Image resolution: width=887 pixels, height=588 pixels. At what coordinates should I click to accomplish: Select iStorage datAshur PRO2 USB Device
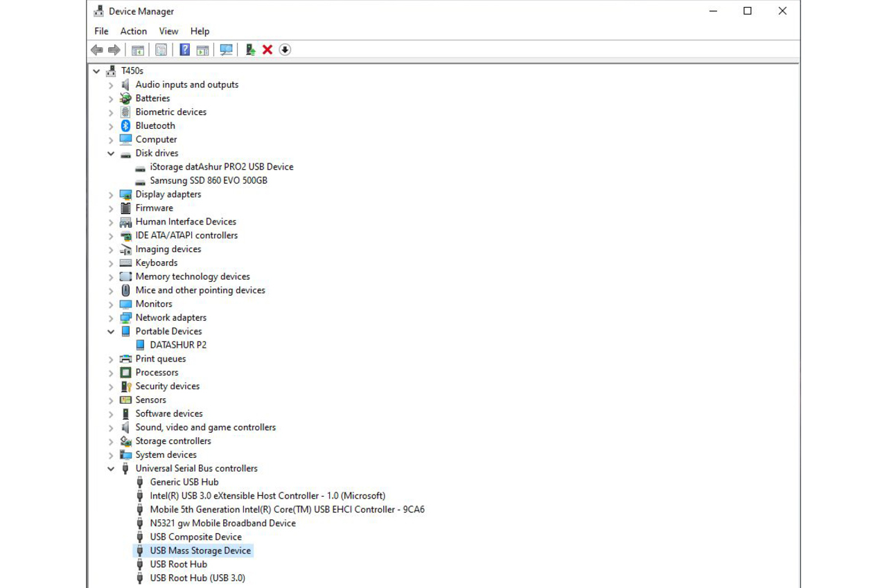click(x=222, y=167)
